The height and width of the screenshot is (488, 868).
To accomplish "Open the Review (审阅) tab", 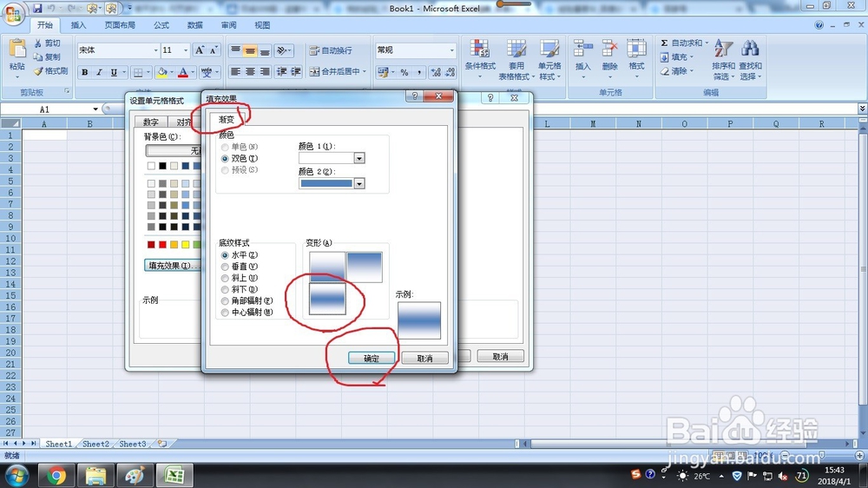I will pyautogui.click(x=228, y=25).
